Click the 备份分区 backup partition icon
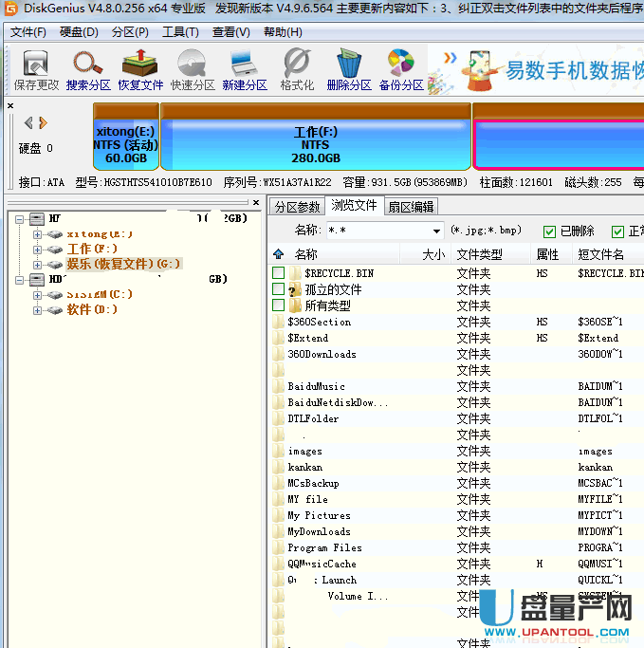Image resolution: width=644 pixels, height=648 pixels. (x=401, y=70)
